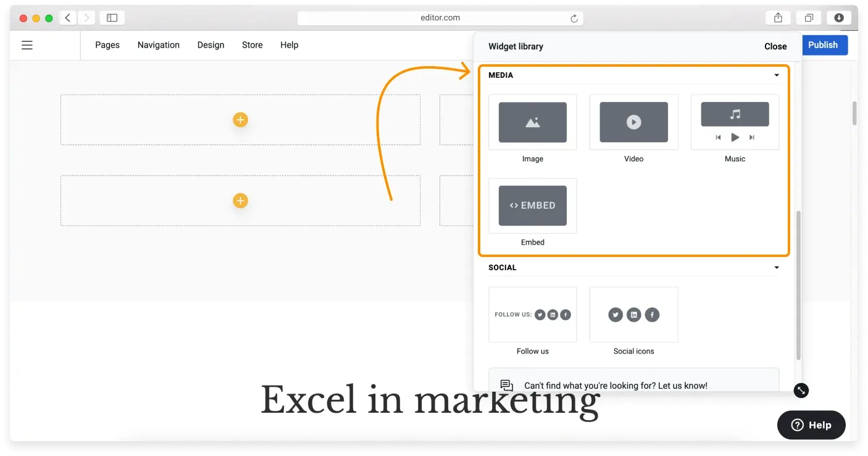Image resolution: width=868 pixels, height=456 pixels.
Task: Click the Safari share icon
Action: [778, 18]
